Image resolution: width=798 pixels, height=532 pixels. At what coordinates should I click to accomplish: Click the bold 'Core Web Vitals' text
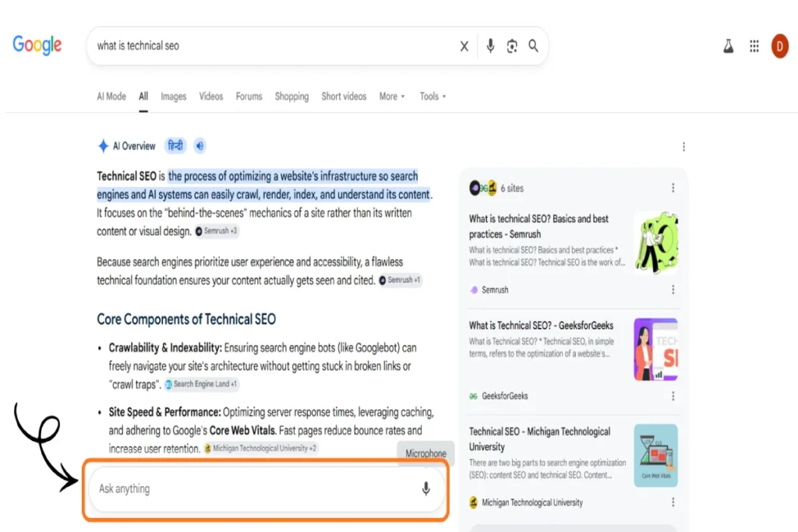pyautogui.click(x=242, y=430)
